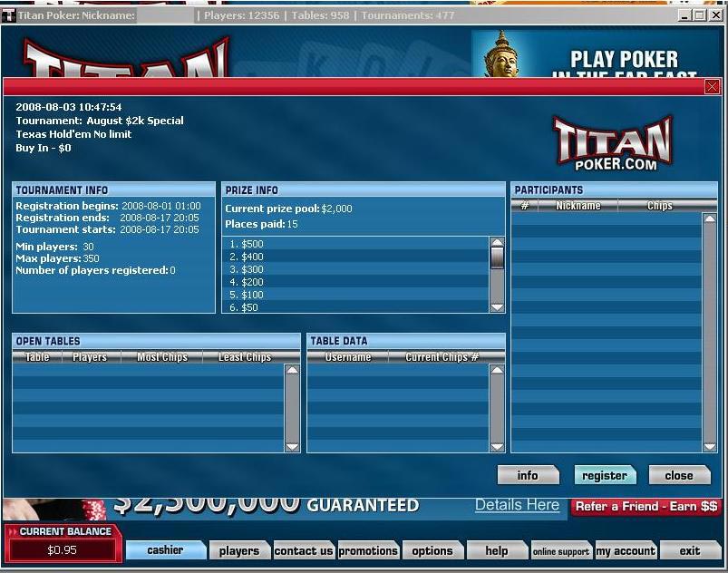Click the Play Poker Far East banner

point(596,53)
